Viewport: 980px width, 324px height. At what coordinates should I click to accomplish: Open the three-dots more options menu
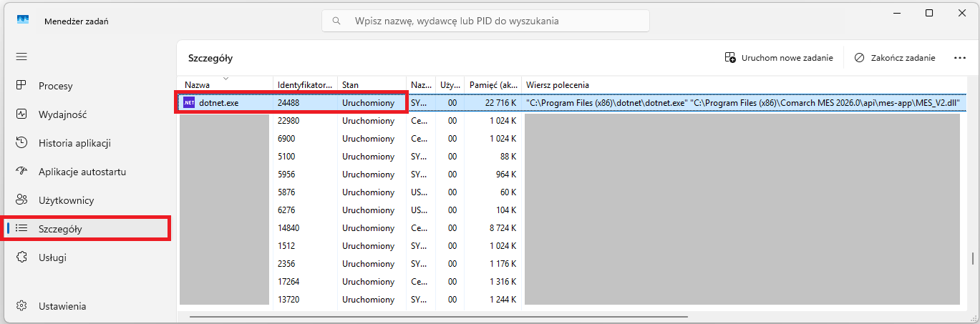click(960, 58)
